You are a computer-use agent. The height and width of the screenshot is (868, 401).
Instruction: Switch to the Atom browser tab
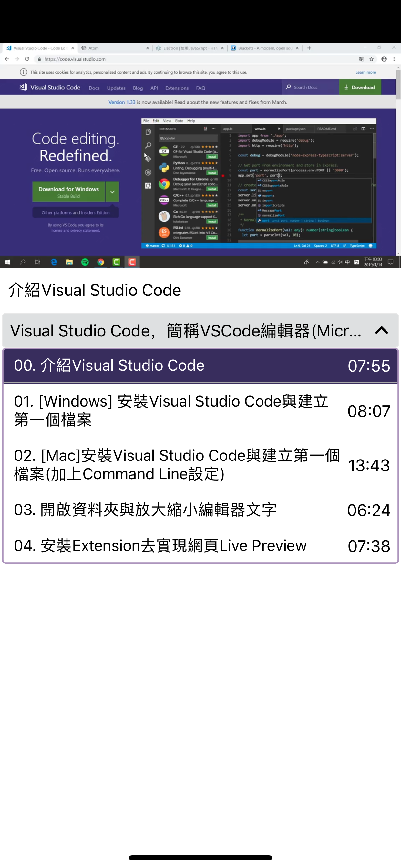(115, 48)
